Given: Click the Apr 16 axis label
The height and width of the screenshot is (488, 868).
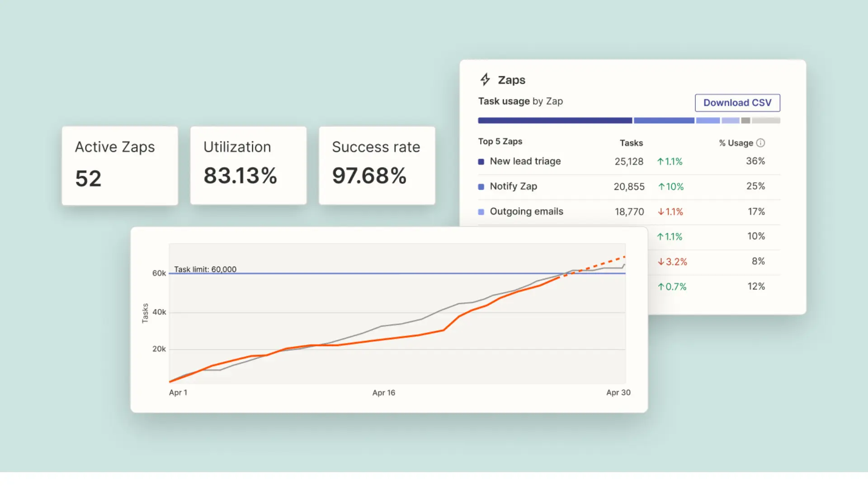Looking at the screenshot, I should coord(384,393).
